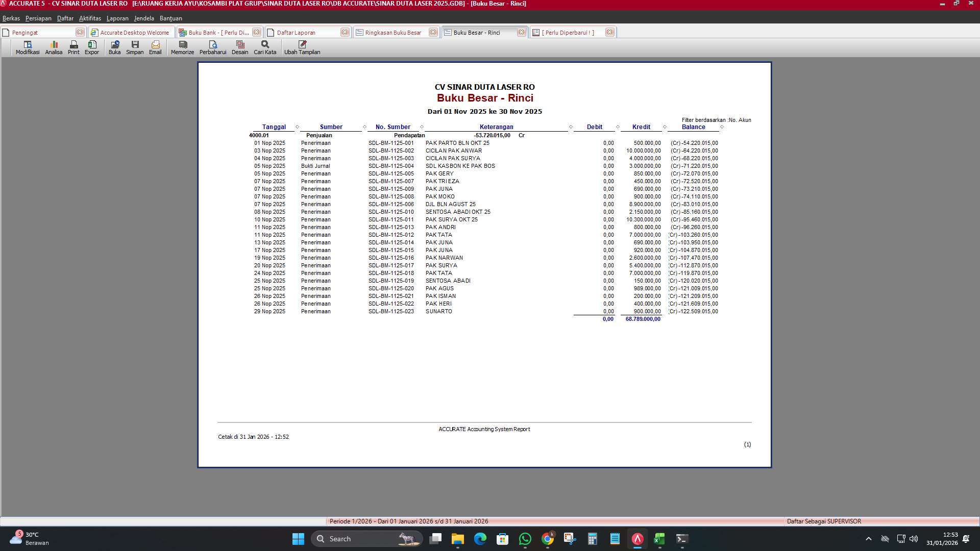Print the report using the Print icon
Viewport: 980px width, 551px height.
73,47
